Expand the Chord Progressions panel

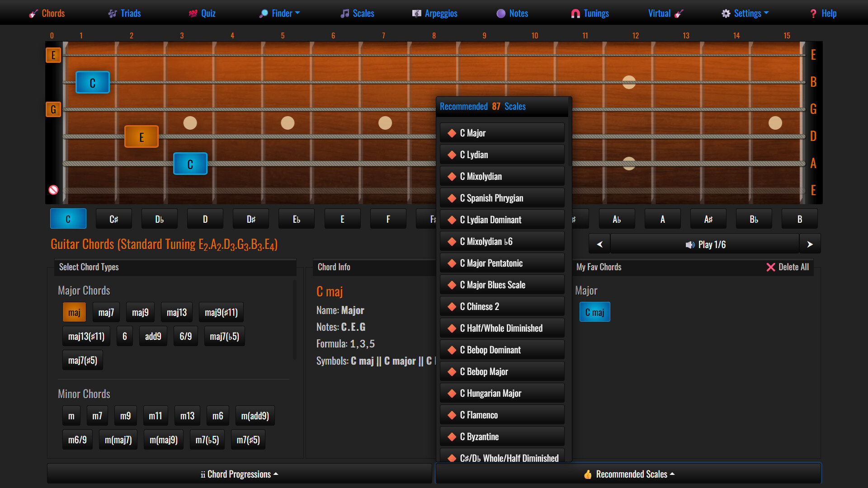click(x=239, y=474)
